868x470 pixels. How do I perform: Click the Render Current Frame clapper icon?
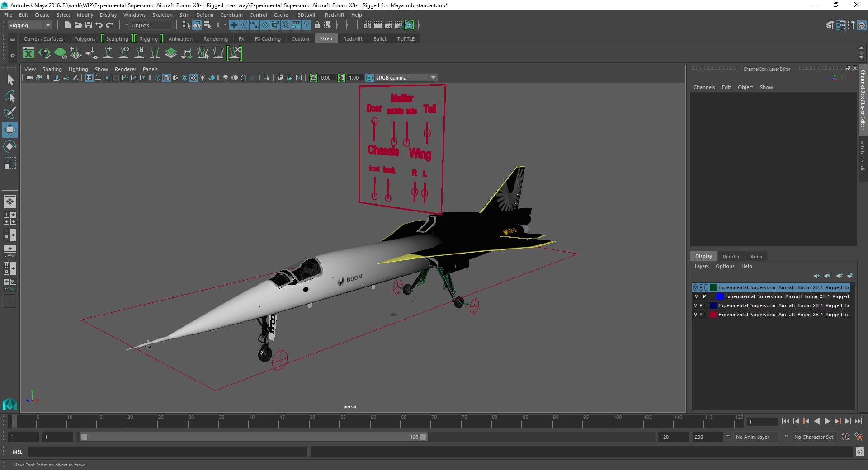coord(378,25)
